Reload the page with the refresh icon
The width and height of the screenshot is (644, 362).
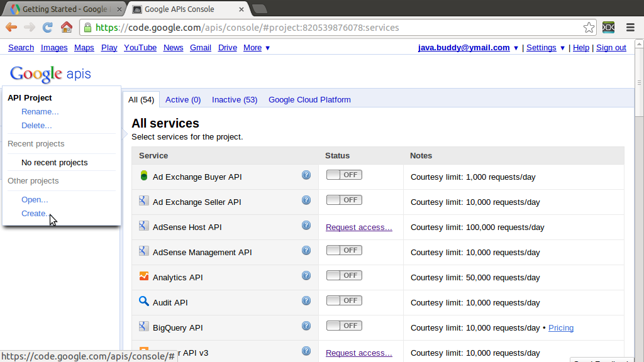48,28
